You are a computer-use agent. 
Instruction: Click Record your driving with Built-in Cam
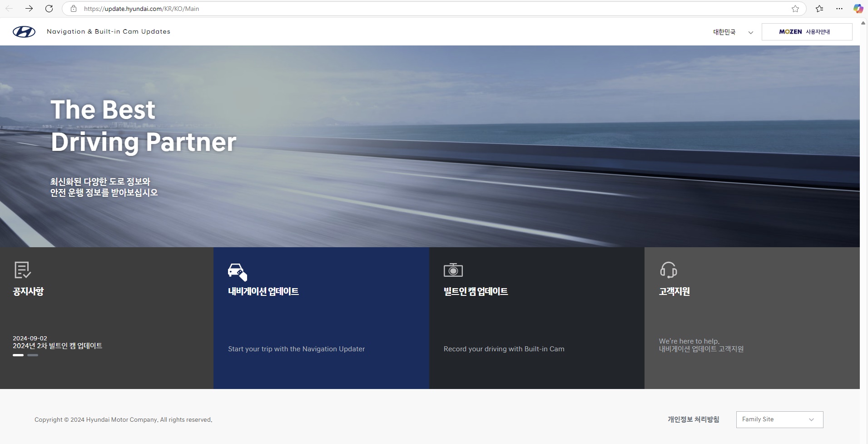coord(504,349)
